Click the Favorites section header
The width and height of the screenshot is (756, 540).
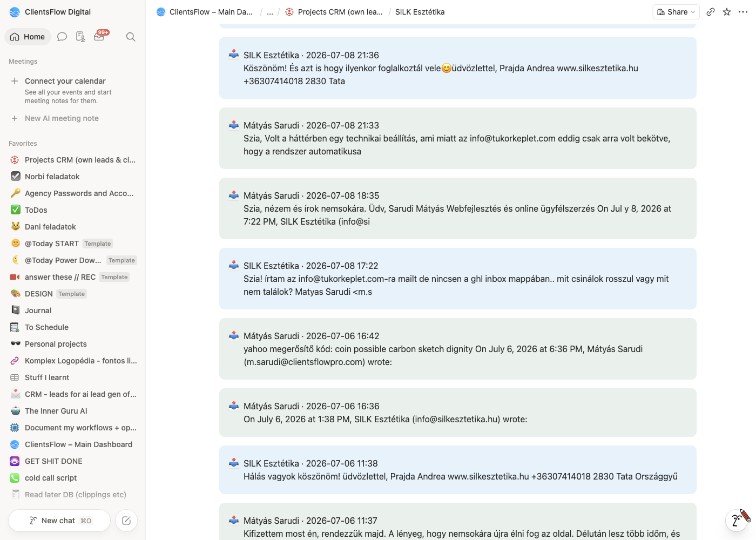tap(23, 144)
